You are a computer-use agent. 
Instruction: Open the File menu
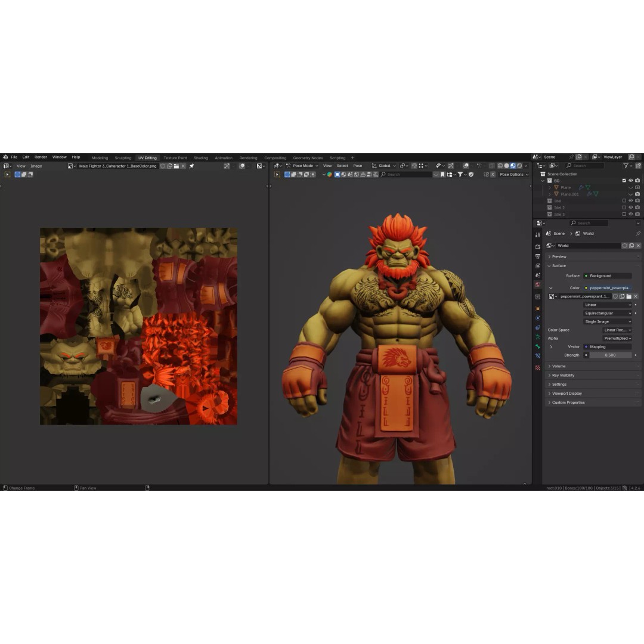pos(14,157)
